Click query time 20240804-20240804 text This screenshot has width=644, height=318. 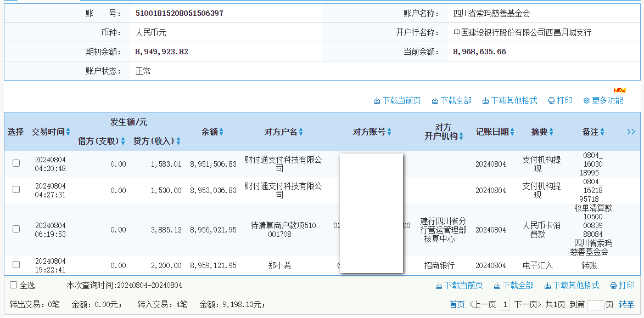150,285
